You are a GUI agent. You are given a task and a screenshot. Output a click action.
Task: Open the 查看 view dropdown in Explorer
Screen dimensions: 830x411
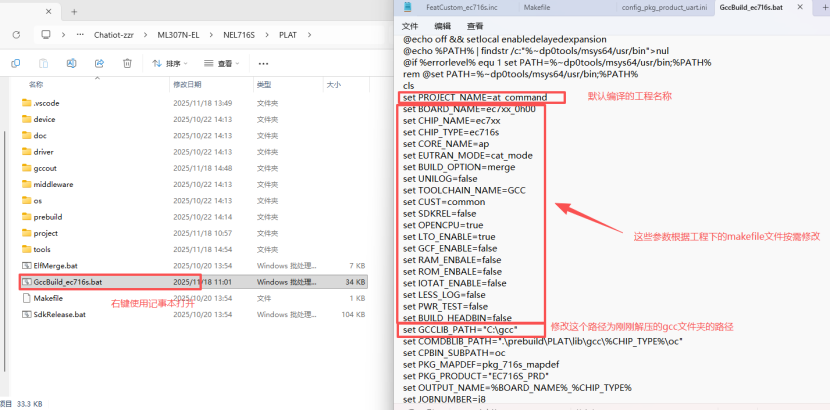(222, 64)
